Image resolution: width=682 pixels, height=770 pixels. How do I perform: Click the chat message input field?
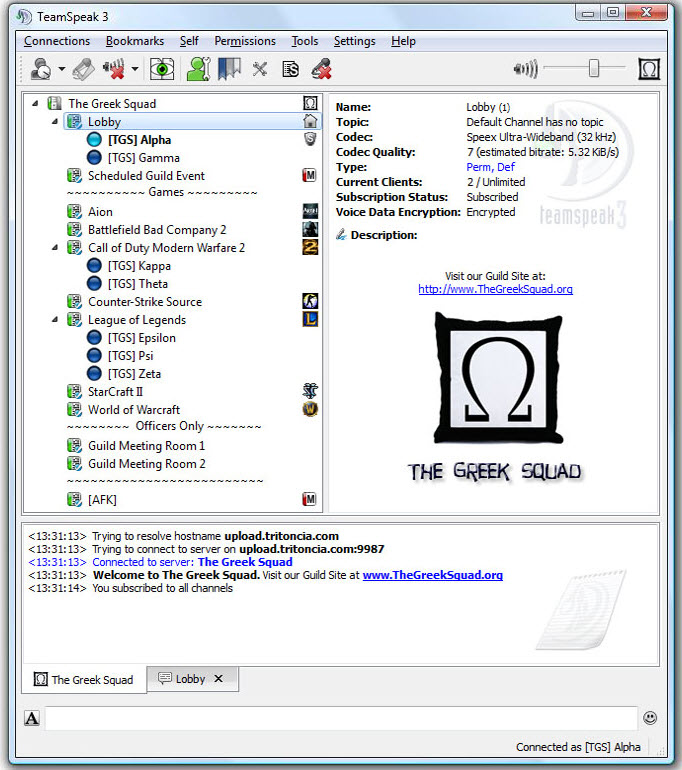[340, 718]
